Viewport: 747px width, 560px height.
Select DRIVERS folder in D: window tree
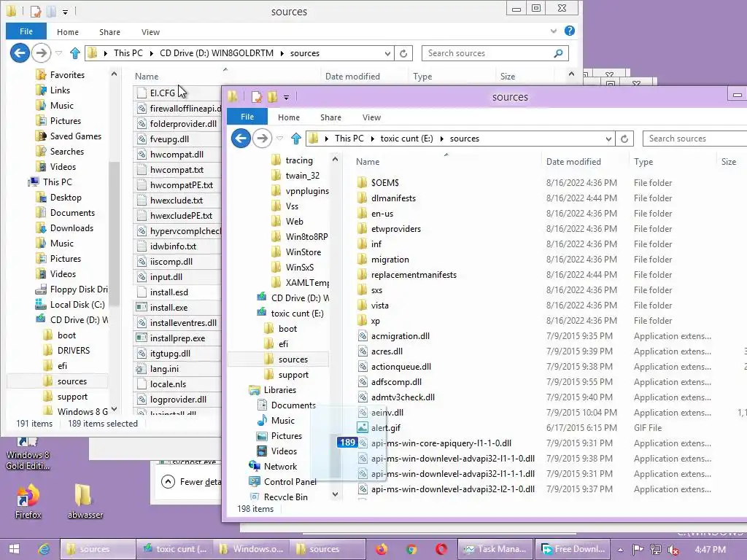(66, 351)
